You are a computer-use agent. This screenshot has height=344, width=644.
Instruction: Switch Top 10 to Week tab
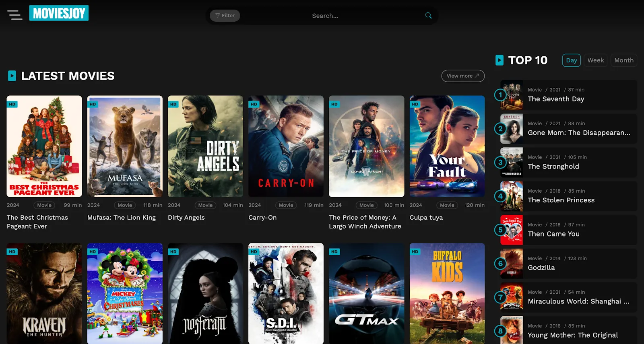click(596, 60)
